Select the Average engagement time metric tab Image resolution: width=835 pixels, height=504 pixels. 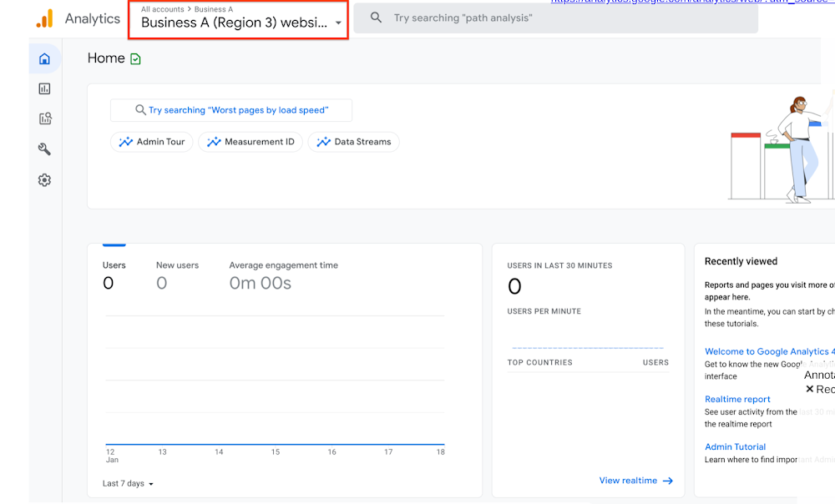click(x=285, y=265)
